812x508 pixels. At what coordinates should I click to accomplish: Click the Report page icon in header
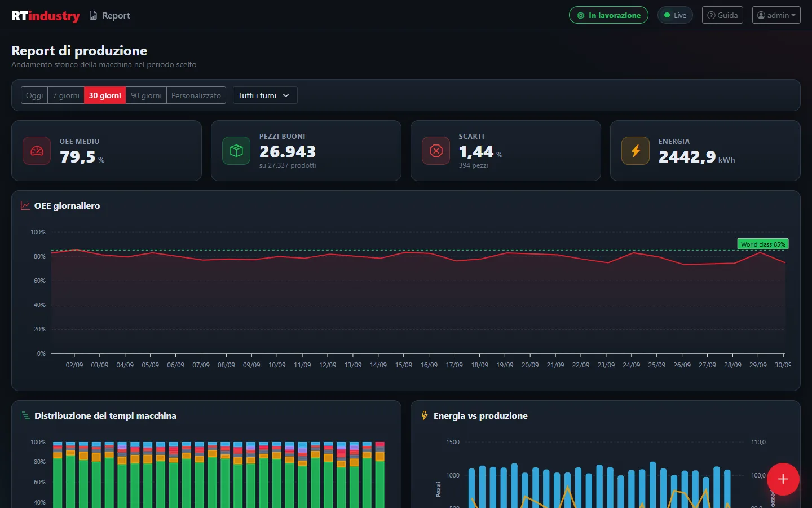pos(94,15)
